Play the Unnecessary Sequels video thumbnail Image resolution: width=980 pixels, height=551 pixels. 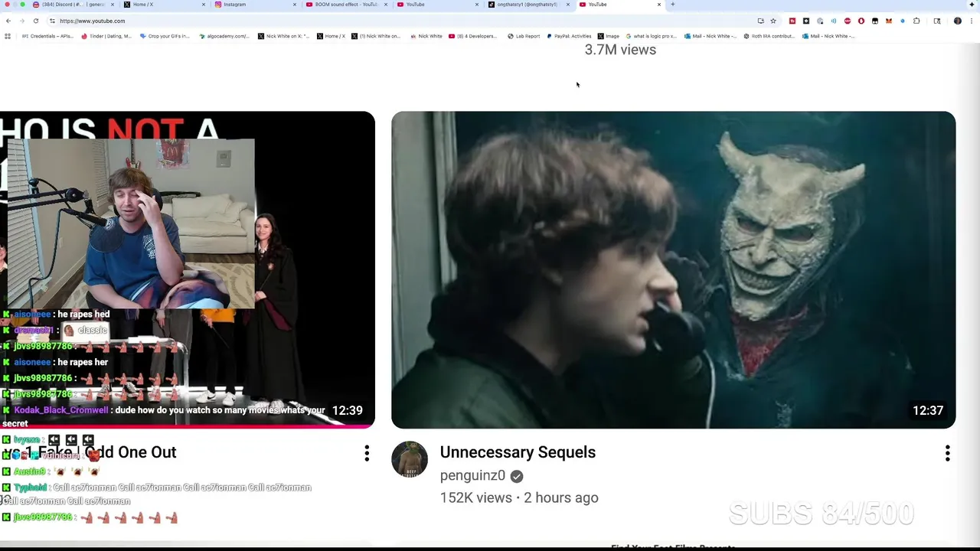[x=673, y=269]
